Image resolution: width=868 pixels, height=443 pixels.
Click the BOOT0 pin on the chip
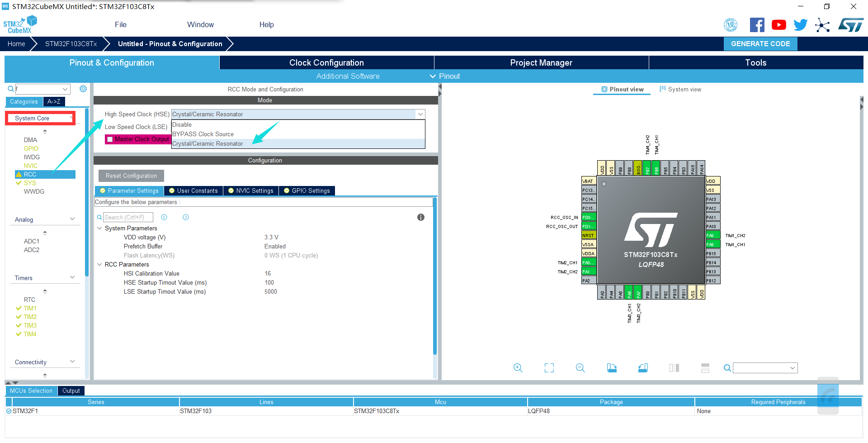(x=638, y=167)
